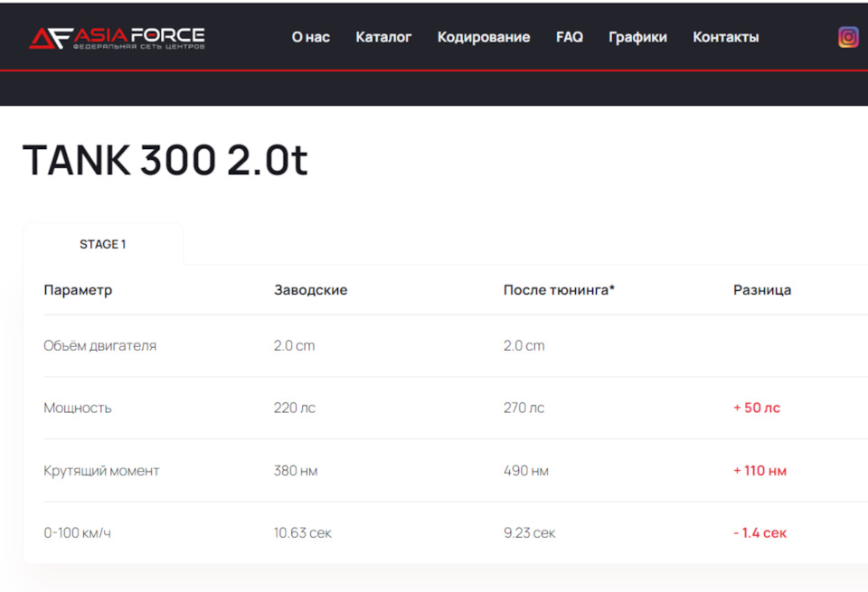Go to the Каталог page
868x592 pixels.
[x=383, y=37]
